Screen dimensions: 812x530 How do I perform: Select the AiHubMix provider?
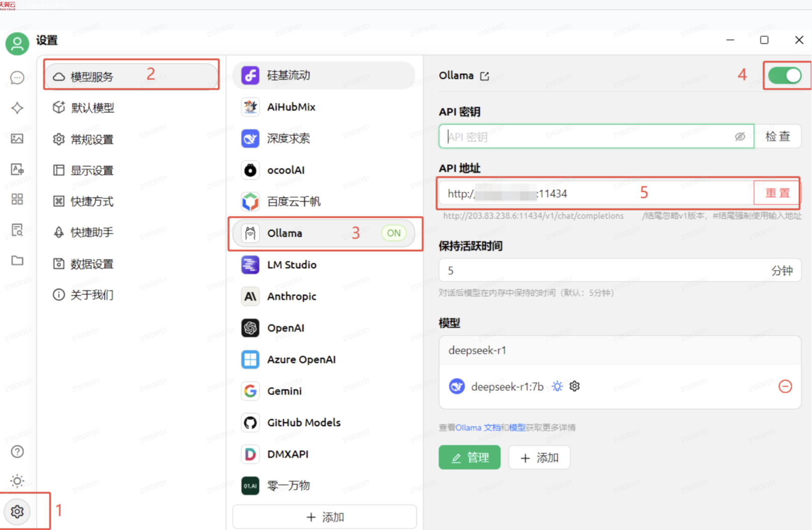pyautogui.click(x=324, y=107)
